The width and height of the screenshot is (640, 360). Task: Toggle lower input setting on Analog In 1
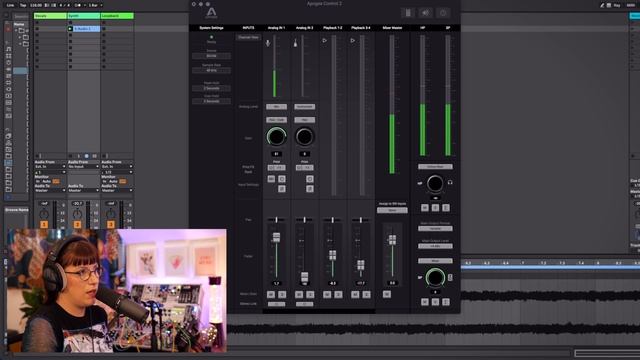[x=282, y=189]
